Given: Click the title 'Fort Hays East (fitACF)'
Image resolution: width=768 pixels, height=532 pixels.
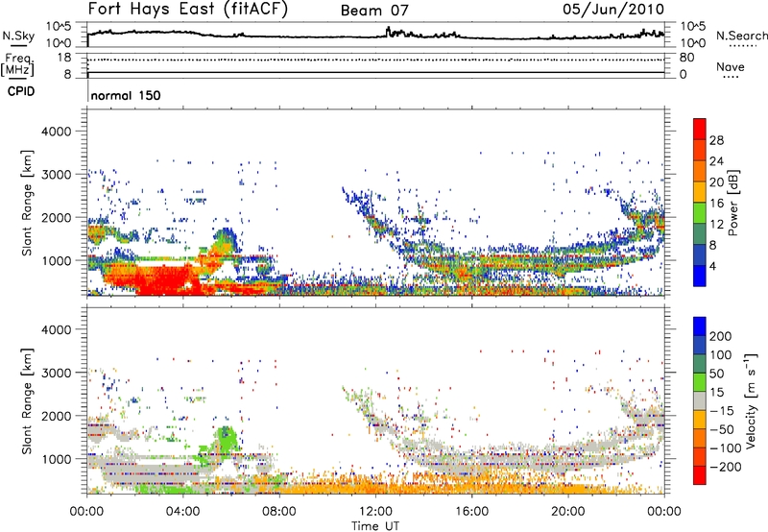Looking at the screenshot, I should pos(187,10).
